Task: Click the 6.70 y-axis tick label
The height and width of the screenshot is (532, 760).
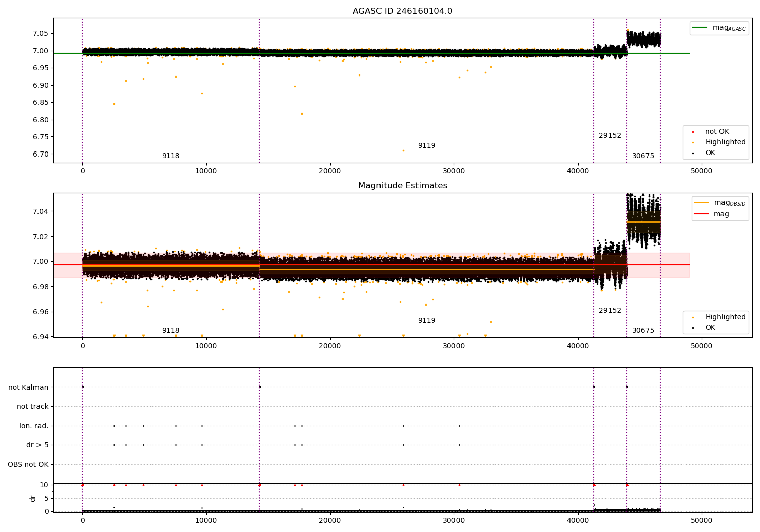Action: (41, 154)
